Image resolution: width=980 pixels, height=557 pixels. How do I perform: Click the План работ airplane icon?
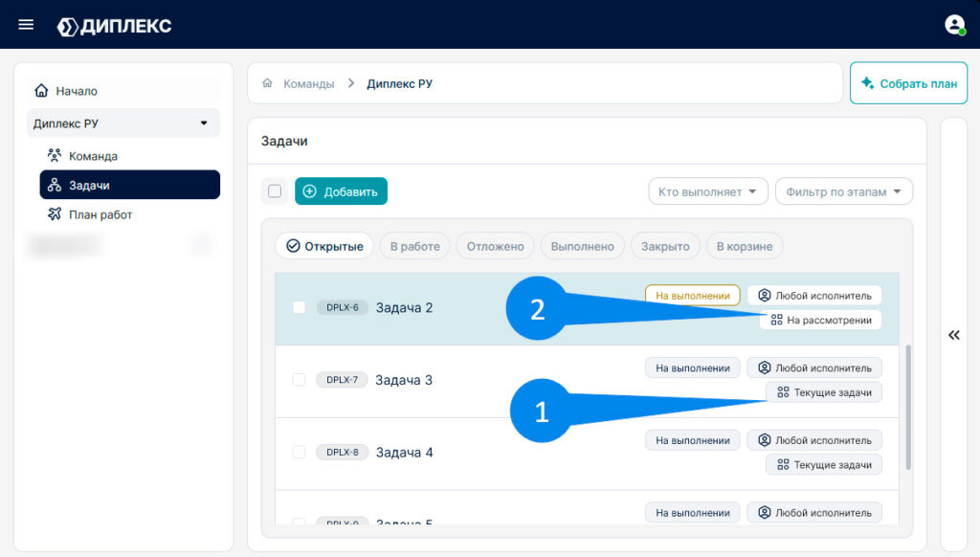pos(55,213)
